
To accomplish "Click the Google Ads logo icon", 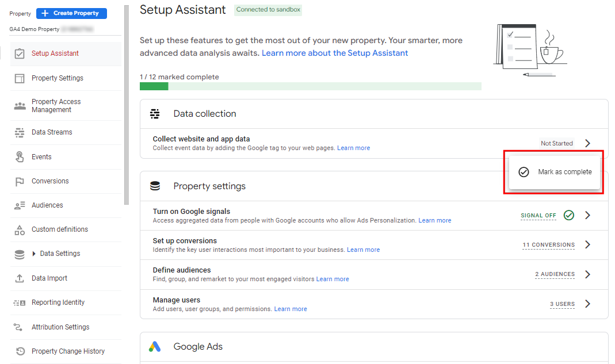I will pos(155,346).
